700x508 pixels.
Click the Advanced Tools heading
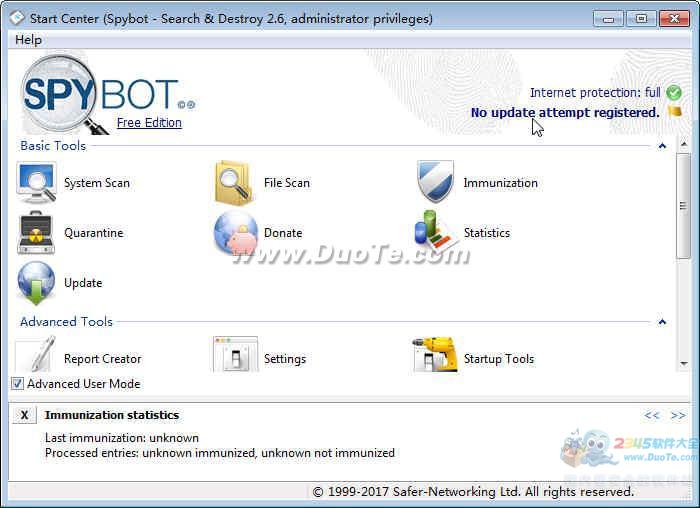coord(67,322)
